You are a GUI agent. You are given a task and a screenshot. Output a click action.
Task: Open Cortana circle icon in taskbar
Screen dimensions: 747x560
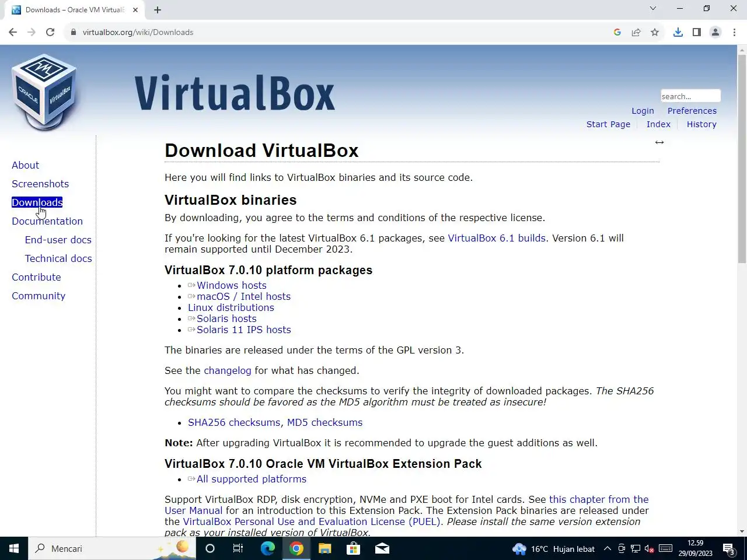(x=210, y=548)
